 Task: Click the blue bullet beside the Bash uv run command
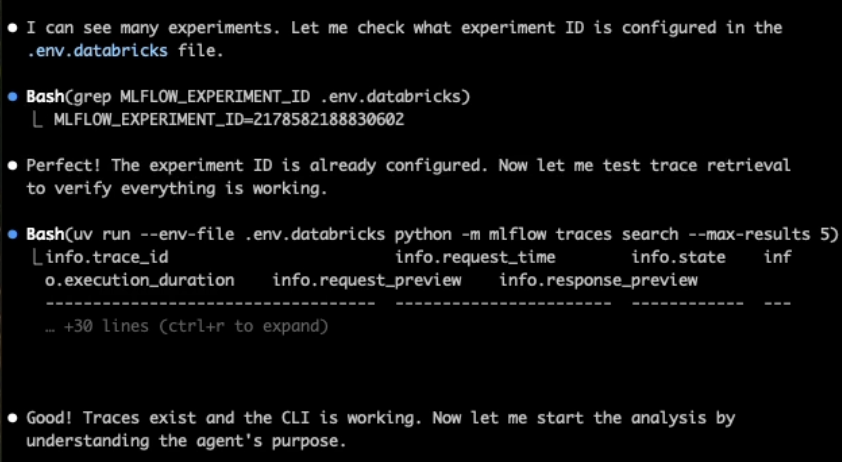point(12,235)
